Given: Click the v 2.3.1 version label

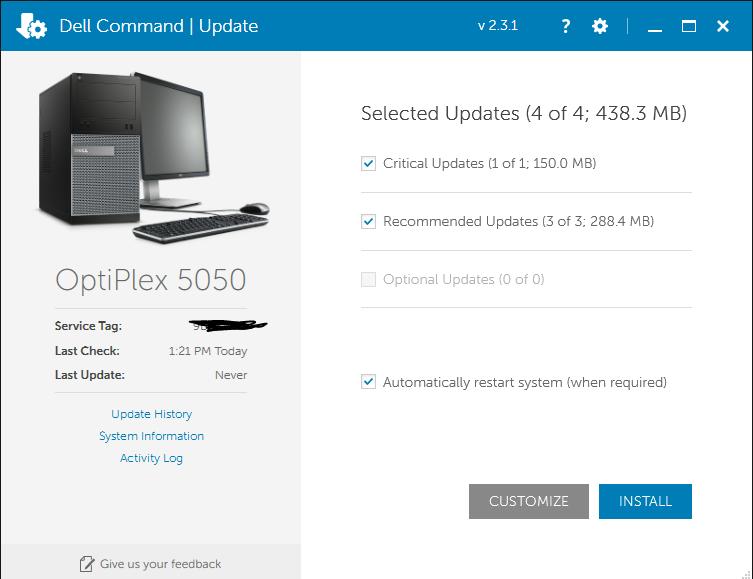Looking at the screenshot, I should pos(497,26).
